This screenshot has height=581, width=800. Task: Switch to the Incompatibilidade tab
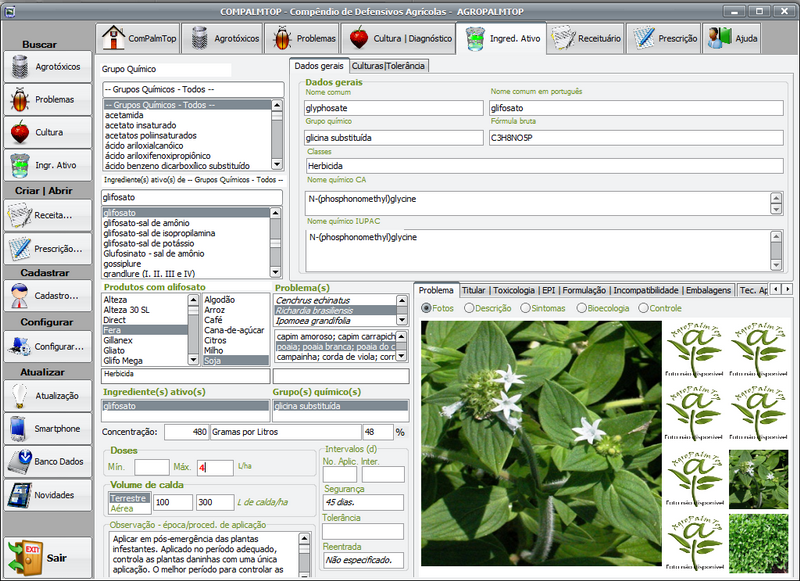point(646,290)
